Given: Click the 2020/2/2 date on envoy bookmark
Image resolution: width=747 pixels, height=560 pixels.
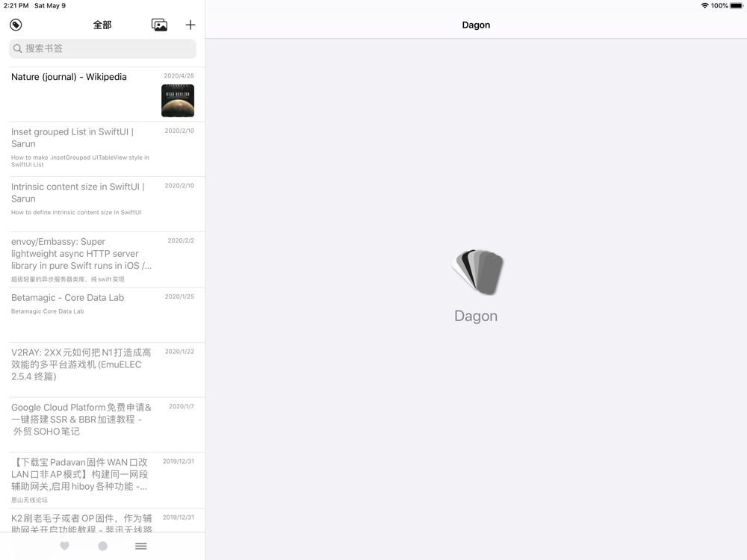Looking at the screenshot, I should (x=181, y=240).
